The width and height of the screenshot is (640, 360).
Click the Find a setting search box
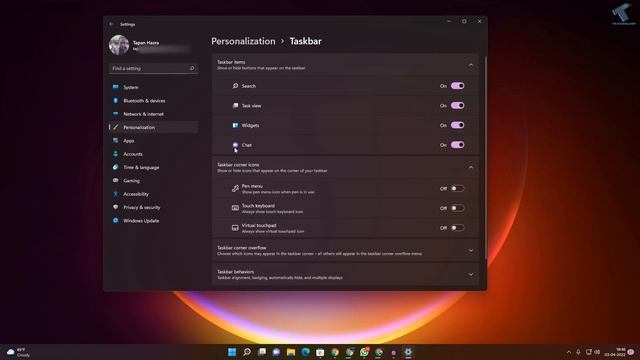[x=153, y=68]
